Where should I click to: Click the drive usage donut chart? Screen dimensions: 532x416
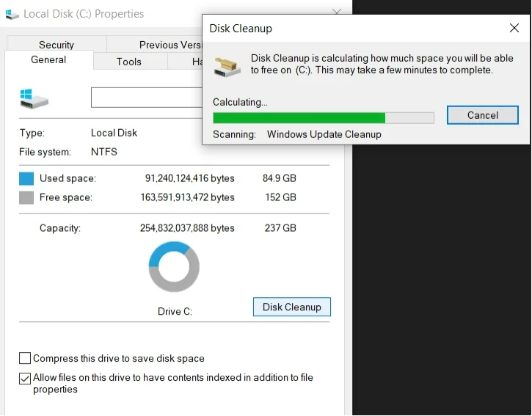point(174,267)
